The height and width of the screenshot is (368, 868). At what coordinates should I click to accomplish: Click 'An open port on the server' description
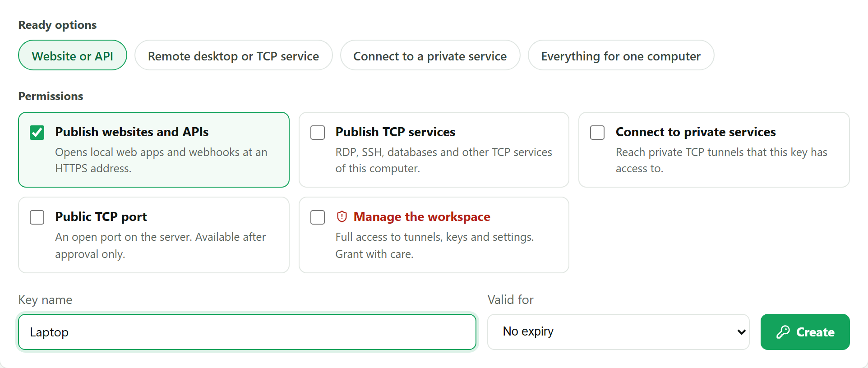(x=160, y=245)
